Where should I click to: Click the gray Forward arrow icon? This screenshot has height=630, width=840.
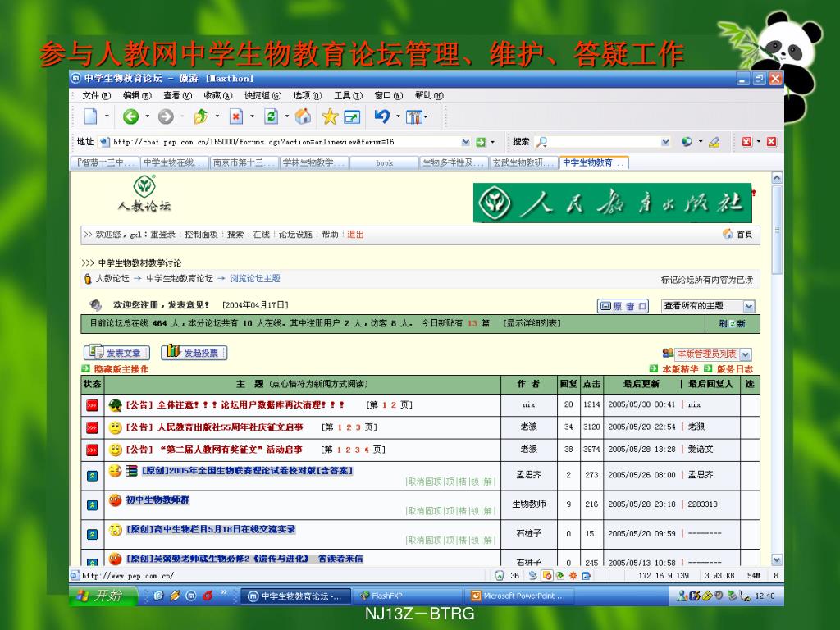[x=166, y=116]
